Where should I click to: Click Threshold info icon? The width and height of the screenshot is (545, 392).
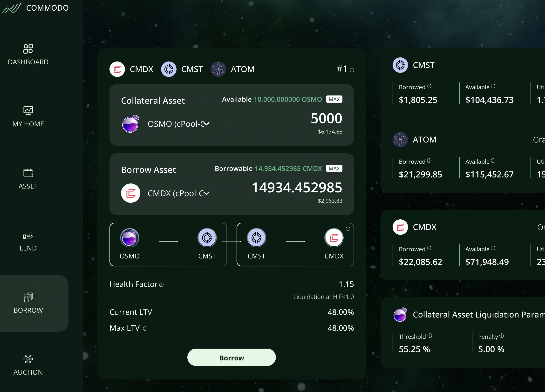(x=430, y=336)
